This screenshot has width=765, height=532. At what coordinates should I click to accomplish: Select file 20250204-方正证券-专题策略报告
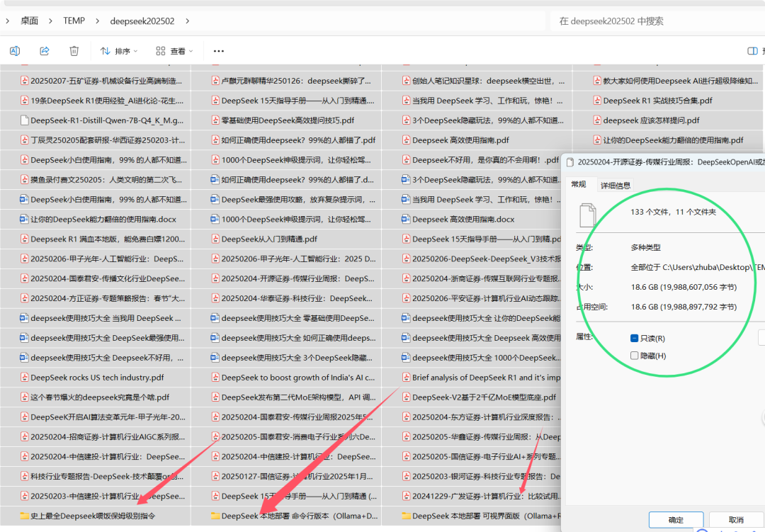coord(103,298)
